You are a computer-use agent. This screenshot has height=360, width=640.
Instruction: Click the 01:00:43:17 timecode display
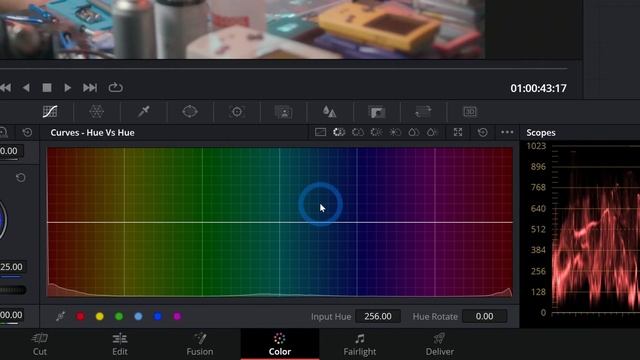[x=538, y=88]
